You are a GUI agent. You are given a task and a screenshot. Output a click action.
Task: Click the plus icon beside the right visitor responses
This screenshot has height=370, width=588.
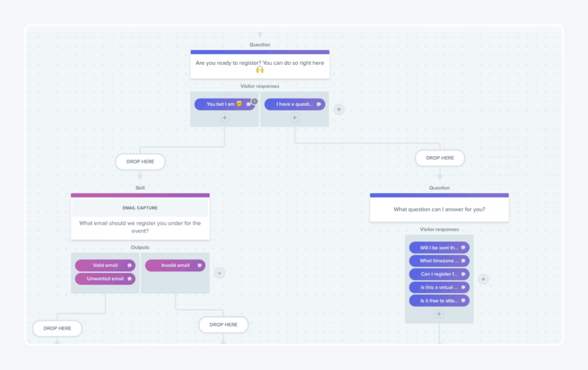click(x=483, y=279)
